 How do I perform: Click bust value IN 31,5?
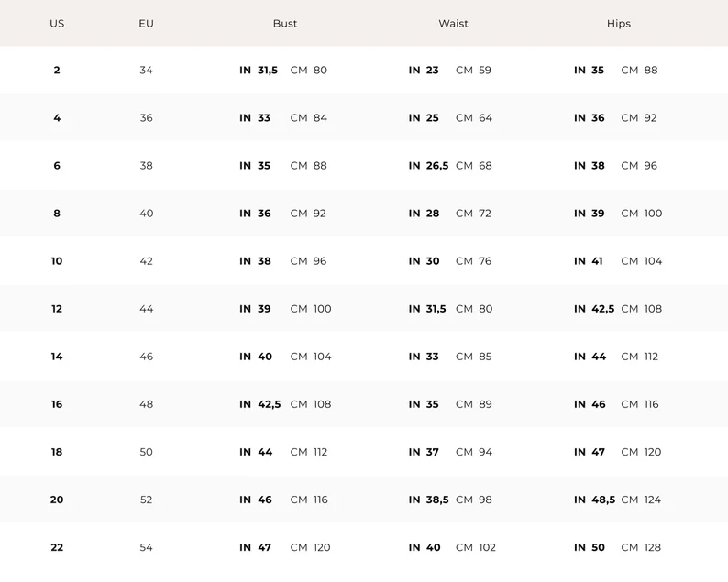click(x=259, y=71)
